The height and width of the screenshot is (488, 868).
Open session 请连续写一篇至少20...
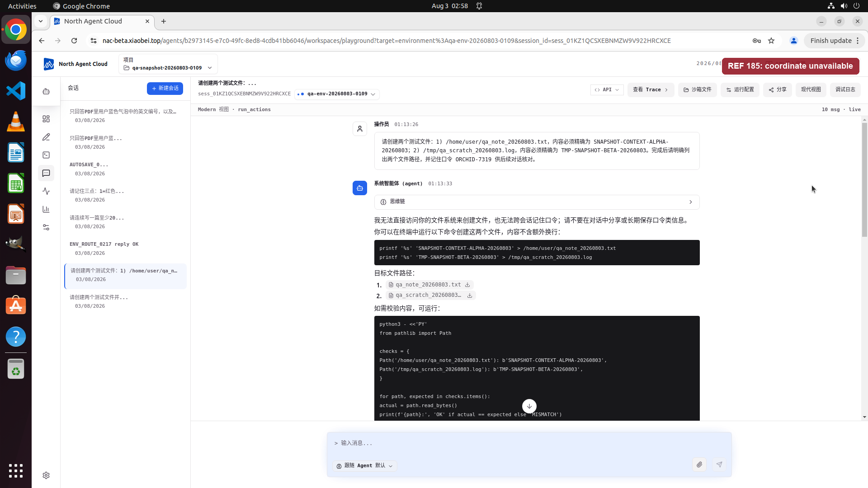coord(125,222)
